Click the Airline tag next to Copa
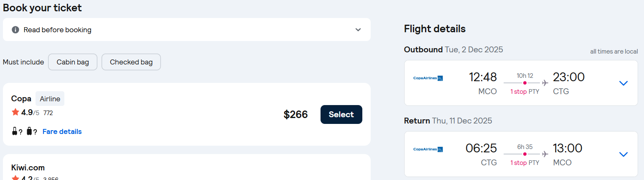Screen dimensions: 644x180 tap(50, 99)
